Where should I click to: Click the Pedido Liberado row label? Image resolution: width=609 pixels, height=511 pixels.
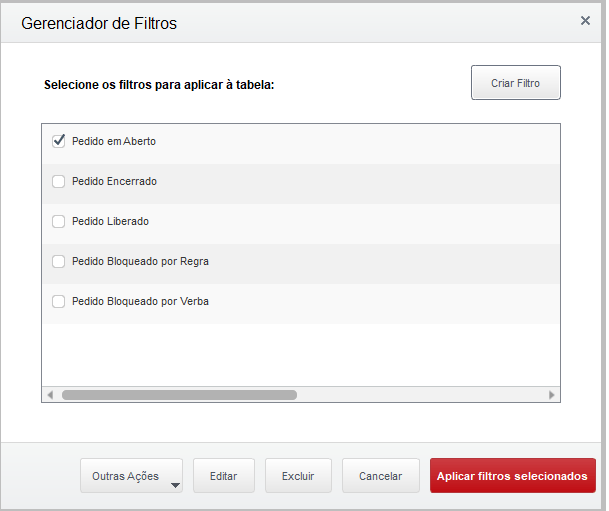pos(110,221)
